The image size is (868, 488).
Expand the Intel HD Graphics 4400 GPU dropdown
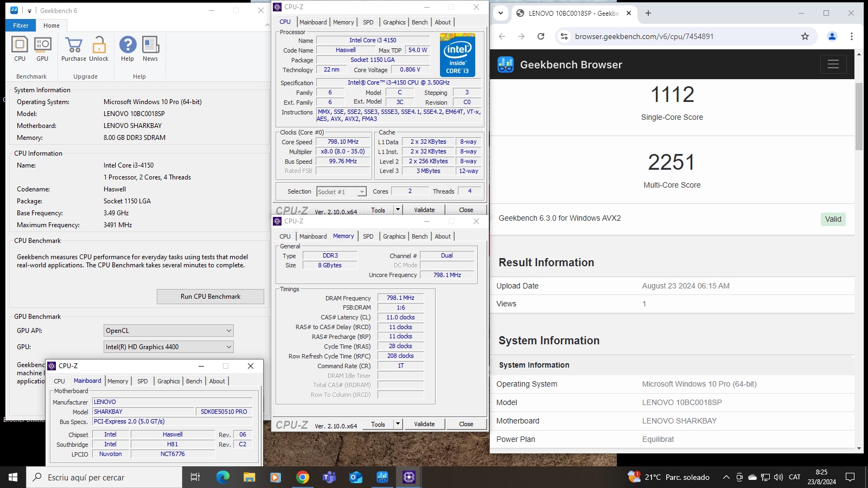click(x=169, y=346)
